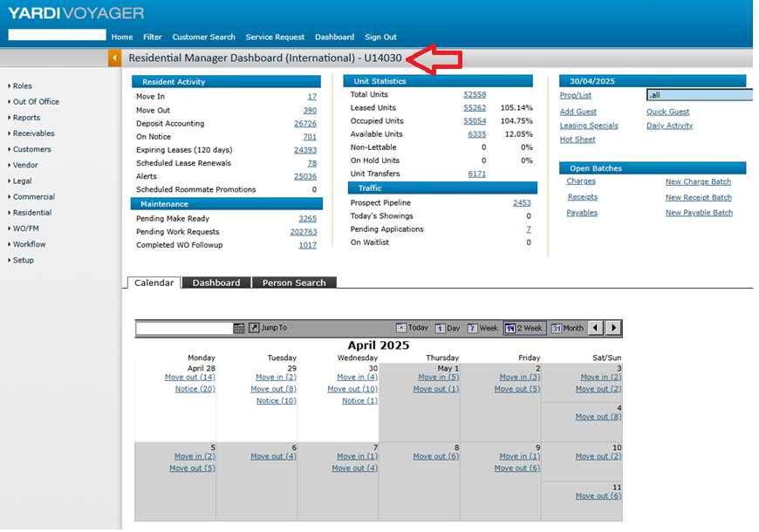The image size is (759, 532).
Task: Click the calendar Jump To date field
Action: pyautogui.click(x=183, y=328)
